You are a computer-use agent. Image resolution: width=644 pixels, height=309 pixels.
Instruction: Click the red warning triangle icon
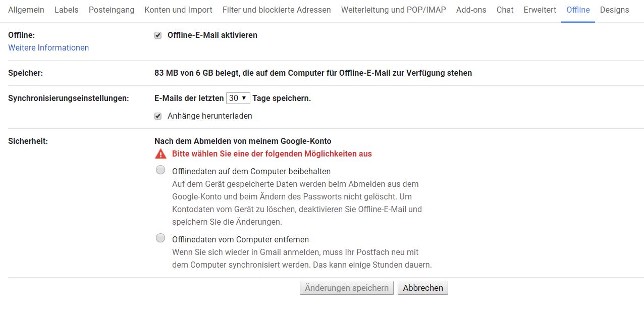[160, 154]
